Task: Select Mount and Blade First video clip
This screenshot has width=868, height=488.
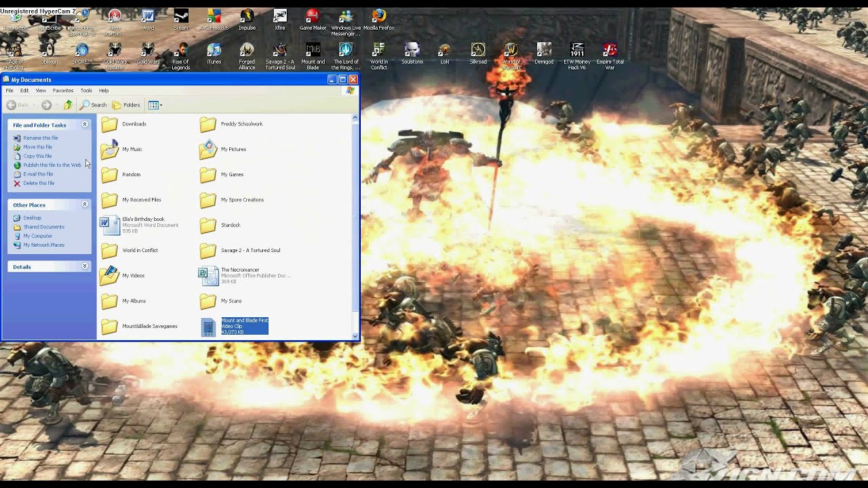Action: coord(235,326)
